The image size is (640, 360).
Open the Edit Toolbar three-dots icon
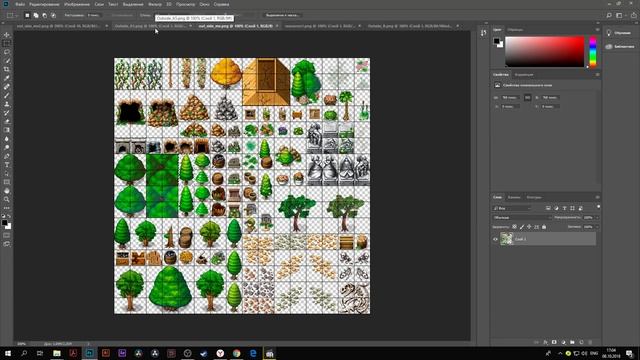coord(7,208)
